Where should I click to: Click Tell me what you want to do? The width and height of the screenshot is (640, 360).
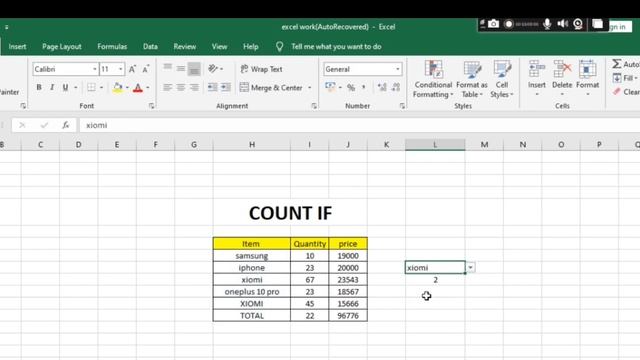click(x=336, y=47)
